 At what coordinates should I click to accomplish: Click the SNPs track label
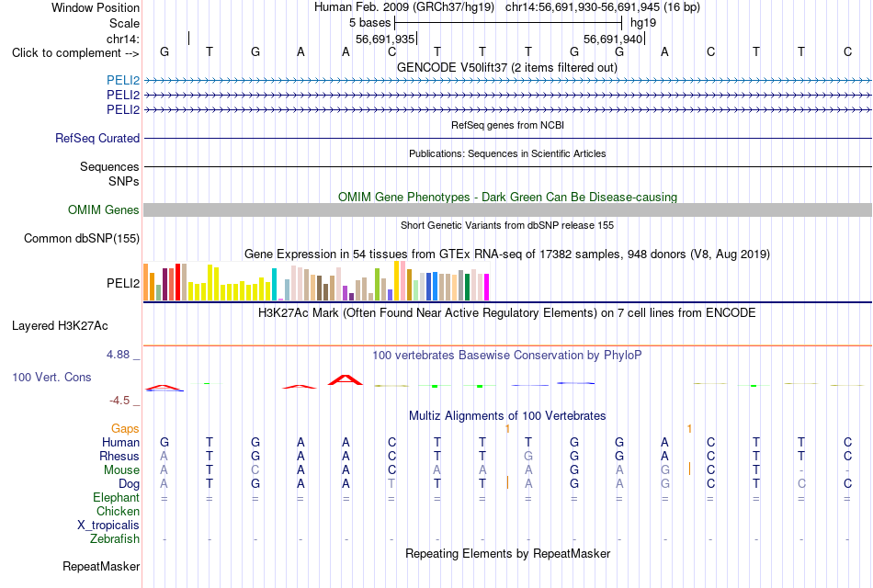click(124, 181)
